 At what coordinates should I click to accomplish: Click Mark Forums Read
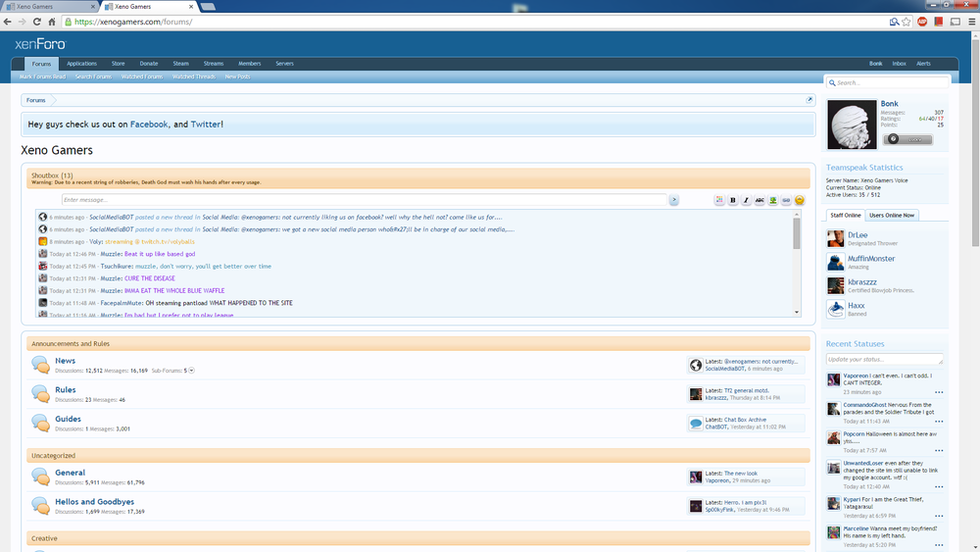click(x=42, y=76)
